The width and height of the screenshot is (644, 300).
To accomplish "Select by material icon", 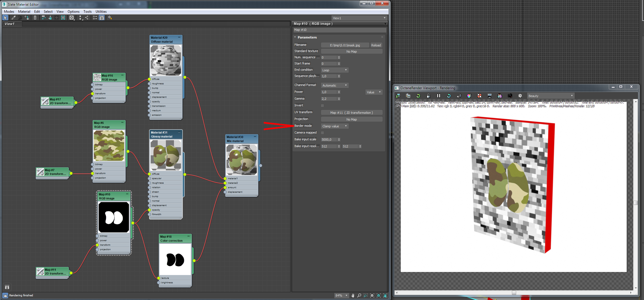I will coord(110,18).
